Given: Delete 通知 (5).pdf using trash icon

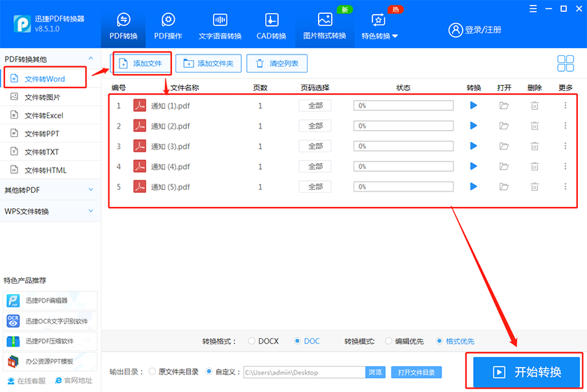Looking at the screenshot, I should tap(535, 187).
